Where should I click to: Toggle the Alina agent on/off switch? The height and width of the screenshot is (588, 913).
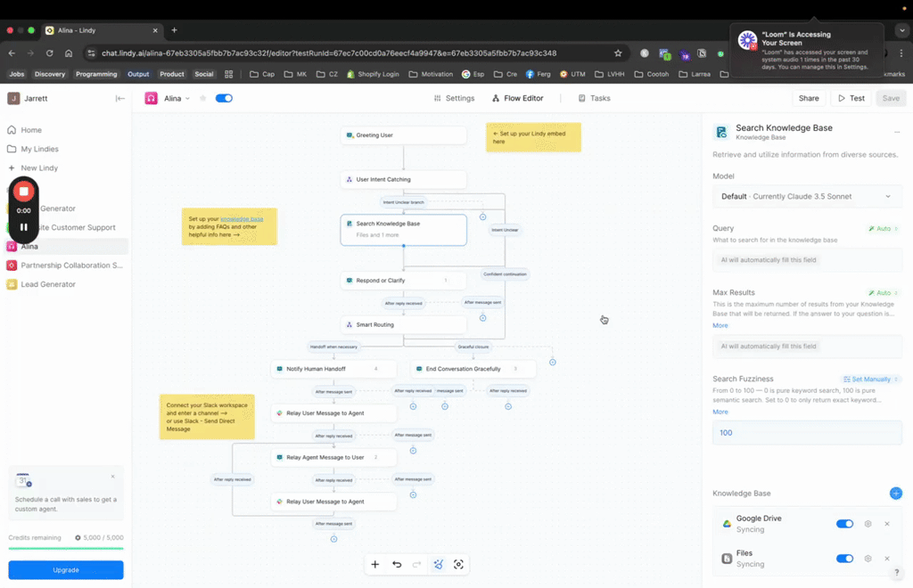click(x=224, y=98)
